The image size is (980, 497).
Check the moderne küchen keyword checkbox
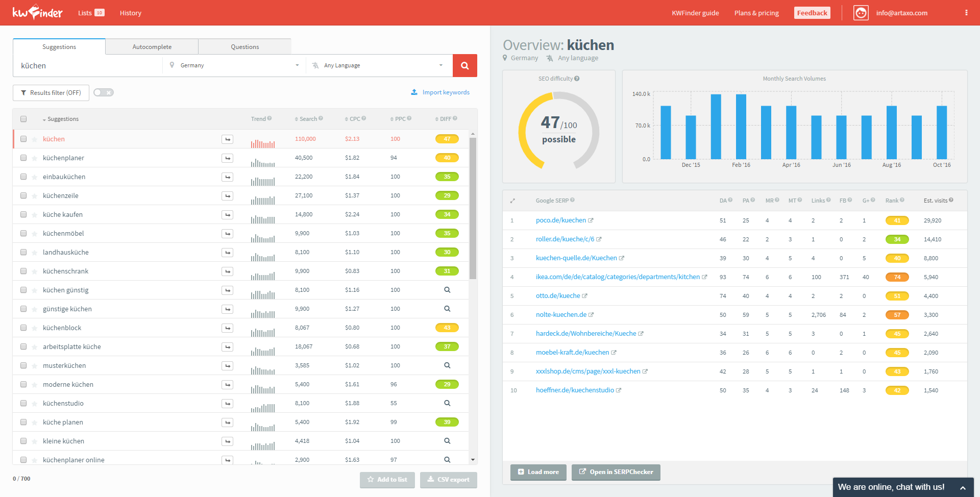[x=23, y=384]
